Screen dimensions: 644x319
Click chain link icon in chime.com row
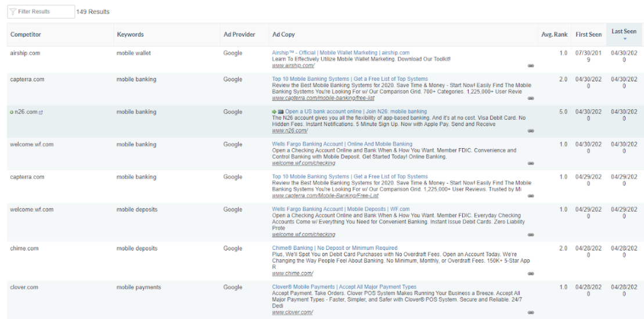[531, 274]
